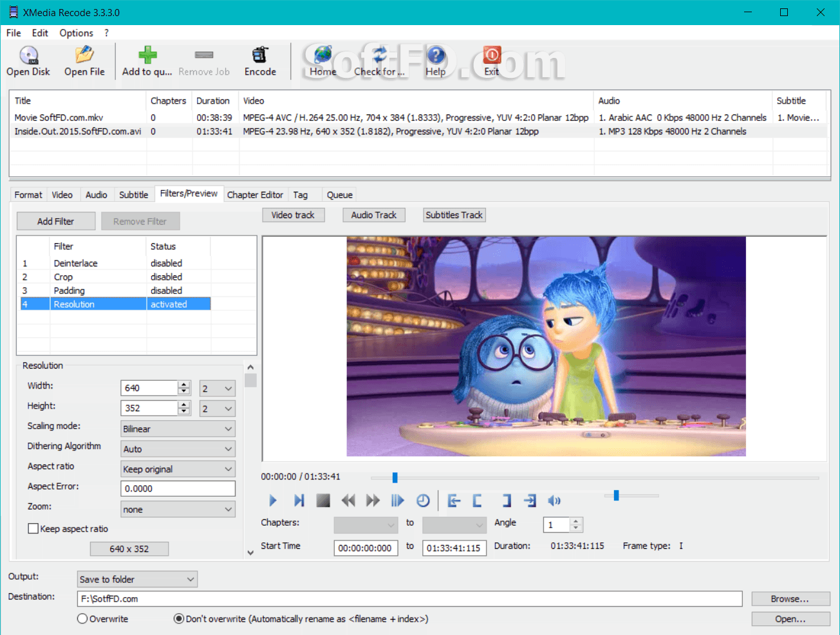Click the skip to next frame button
This screenshot has height=635, width=840.
[299, 501]
